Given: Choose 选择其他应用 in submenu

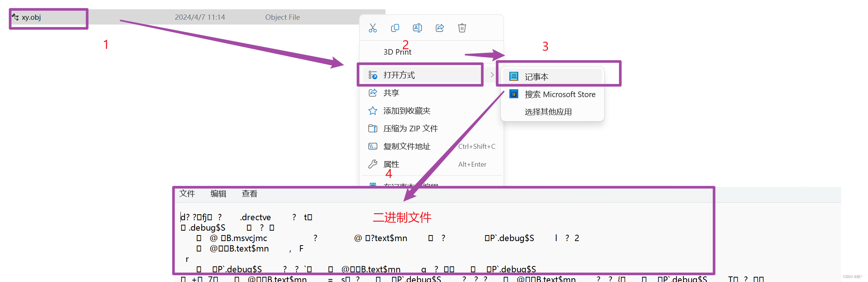Looking at the screenshot, I should click(548, 112).
